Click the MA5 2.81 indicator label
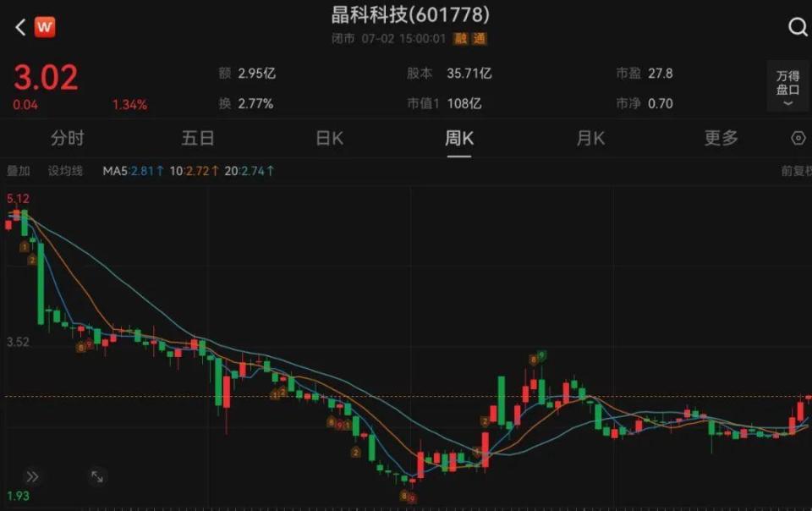Viewport: 812px width, 511px height. [x=133, y=171]
